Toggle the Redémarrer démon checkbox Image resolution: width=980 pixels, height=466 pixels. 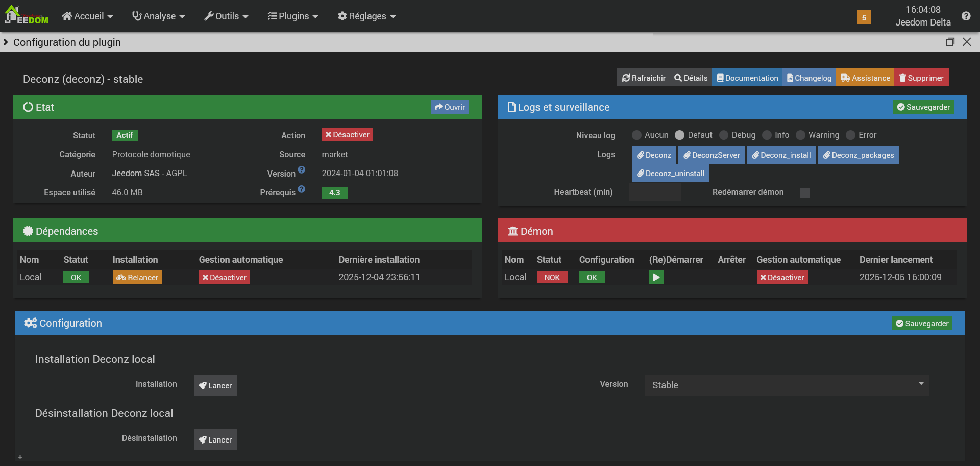[805, 193]
